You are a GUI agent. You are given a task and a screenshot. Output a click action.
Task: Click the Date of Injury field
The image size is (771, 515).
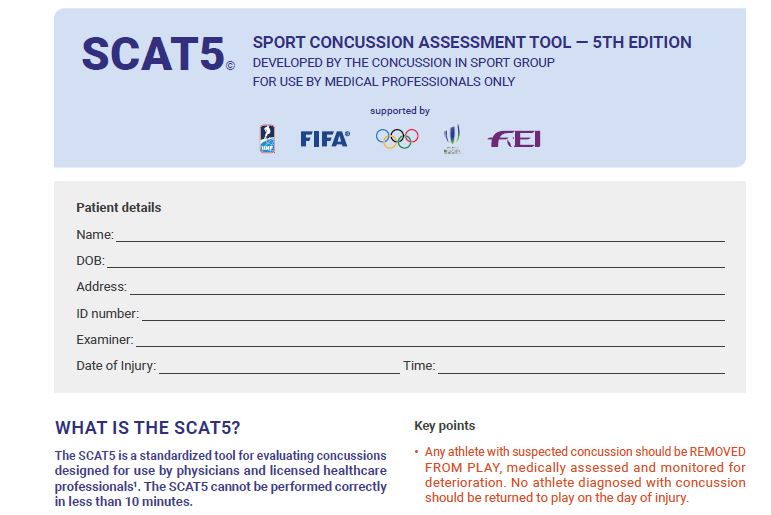279,367
